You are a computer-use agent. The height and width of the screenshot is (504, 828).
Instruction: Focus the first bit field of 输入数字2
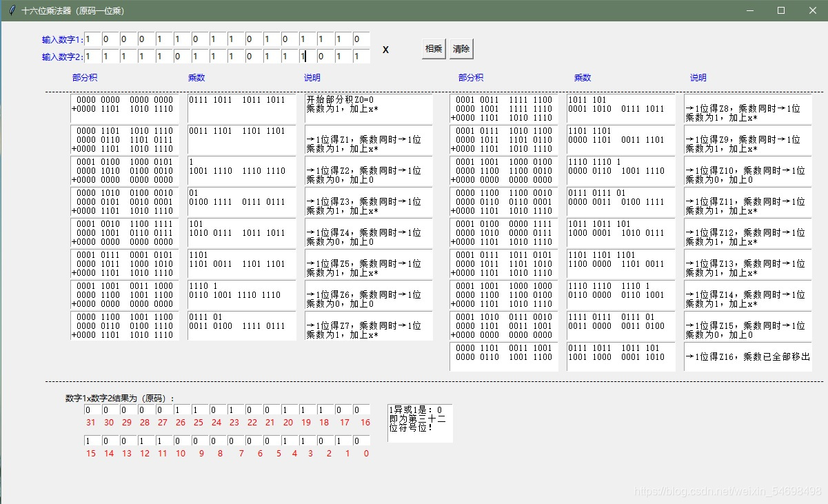click(x=93, y=56)
